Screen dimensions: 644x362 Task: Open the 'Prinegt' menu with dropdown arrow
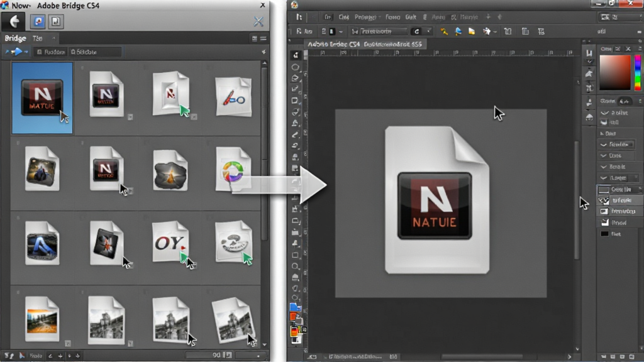[367, 17]
